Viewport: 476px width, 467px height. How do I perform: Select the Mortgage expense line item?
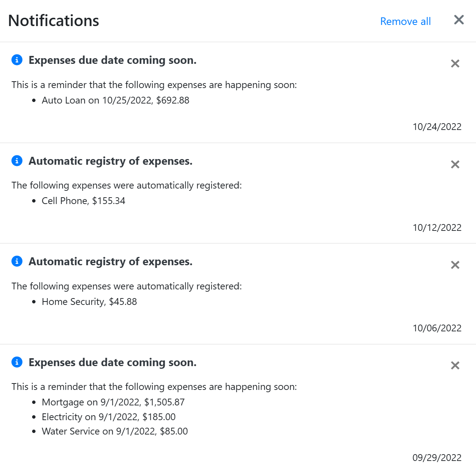[113, 402]
